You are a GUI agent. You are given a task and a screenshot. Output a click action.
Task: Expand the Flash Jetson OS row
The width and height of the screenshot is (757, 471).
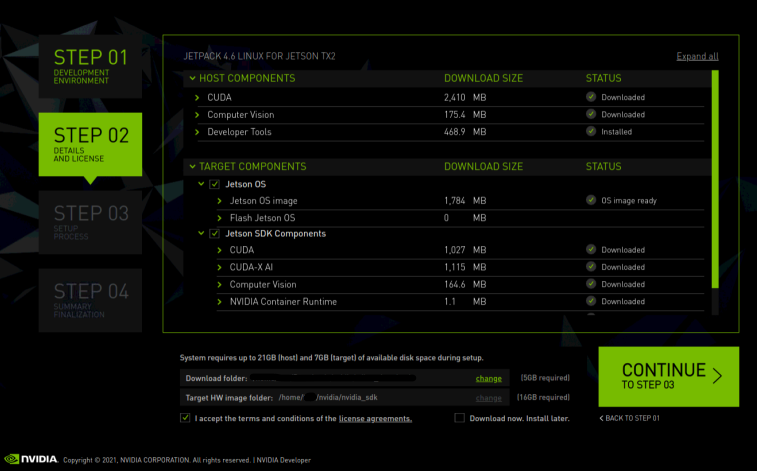tap(220, 218)
